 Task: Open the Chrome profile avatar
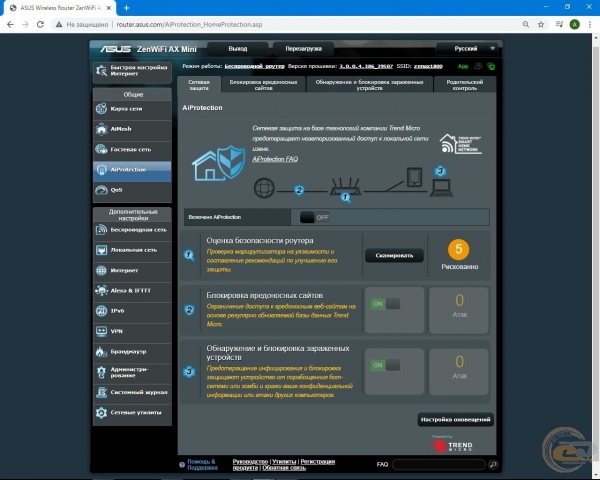pos(574,24)
